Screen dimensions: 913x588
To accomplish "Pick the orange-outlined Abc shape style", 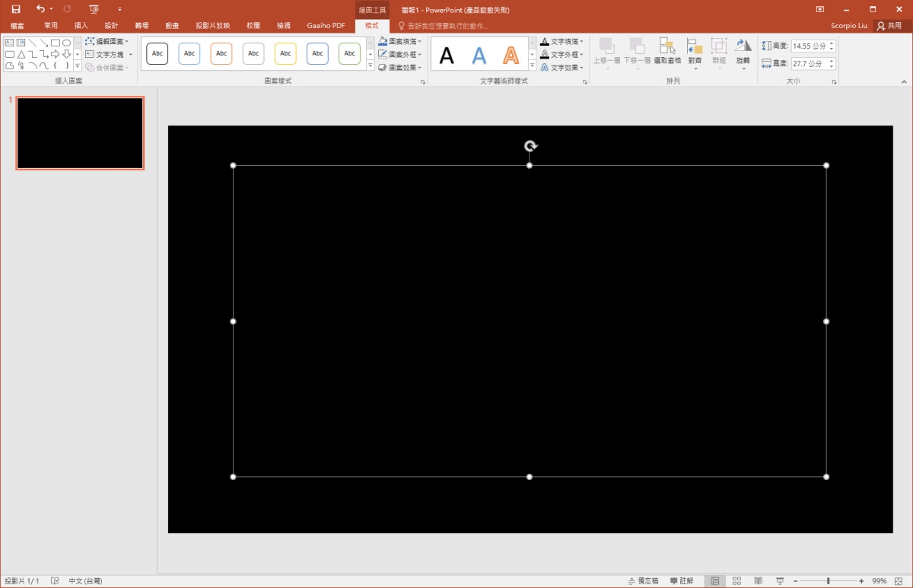I will [x=221, y=54].
